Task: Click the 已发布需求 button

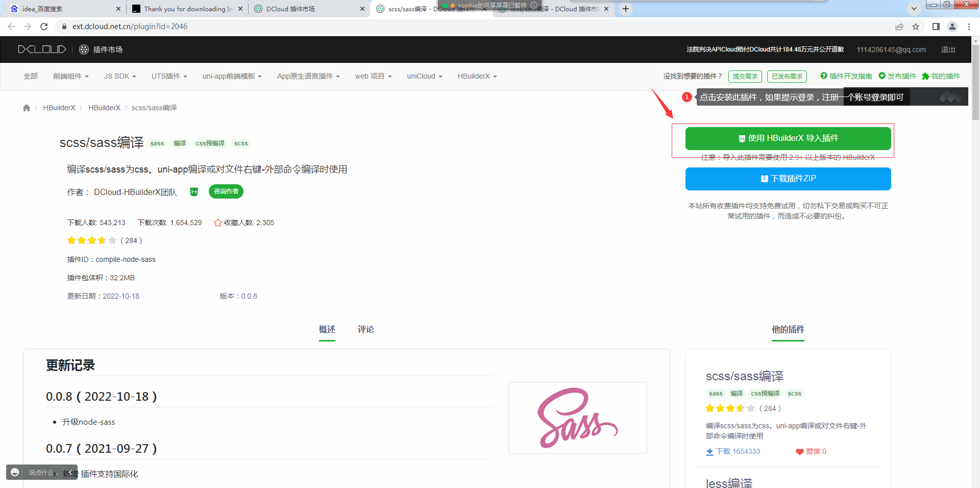Action: [787, 77]
